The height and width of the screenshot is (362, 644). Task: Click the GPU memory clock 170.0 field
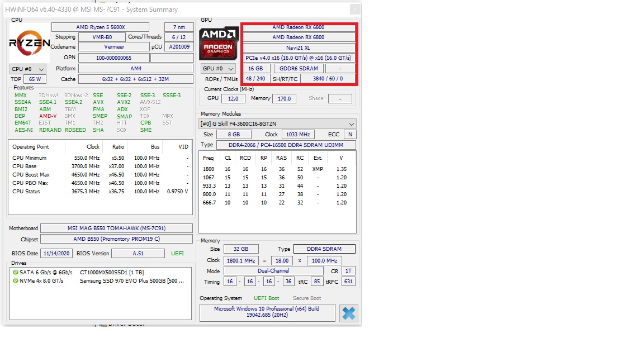click(284, 98)
